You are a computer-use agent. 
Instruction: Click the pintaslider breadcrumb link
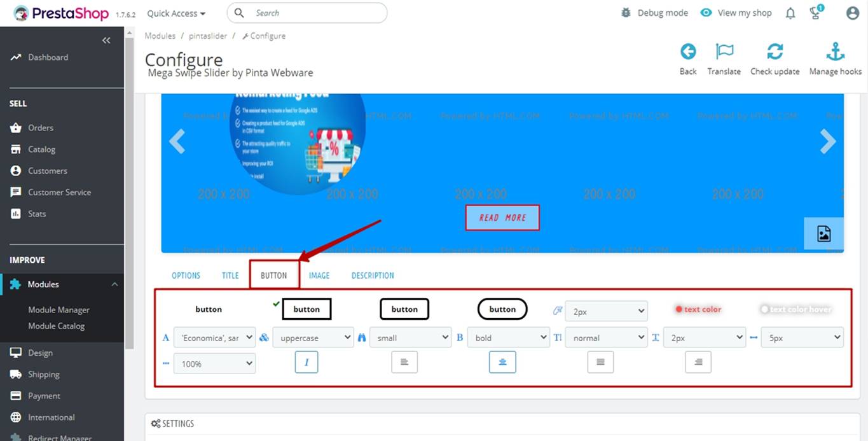click(208, 36)
